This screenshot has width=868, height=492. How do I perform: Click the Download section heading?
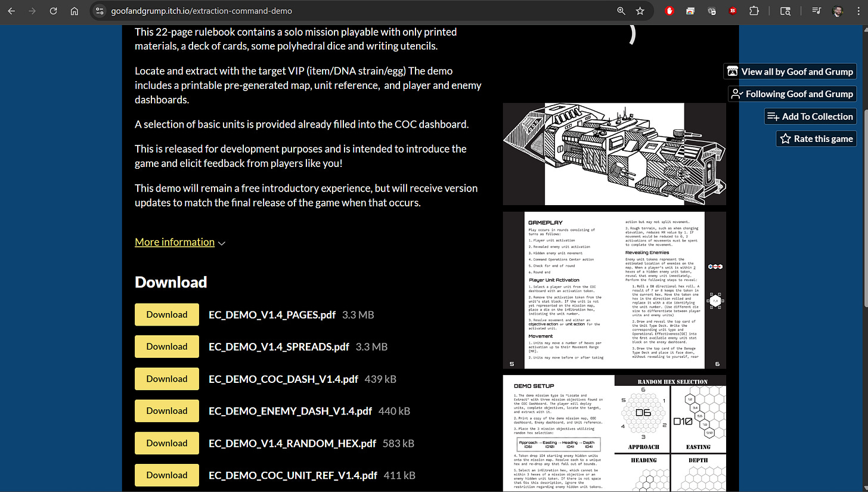coord(171,282)
